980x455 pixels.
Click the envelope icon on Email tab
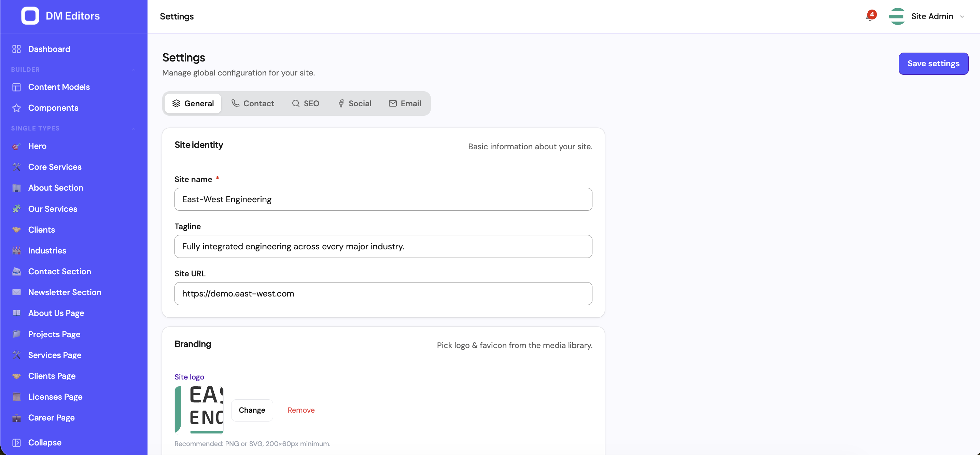click(393, 104)
